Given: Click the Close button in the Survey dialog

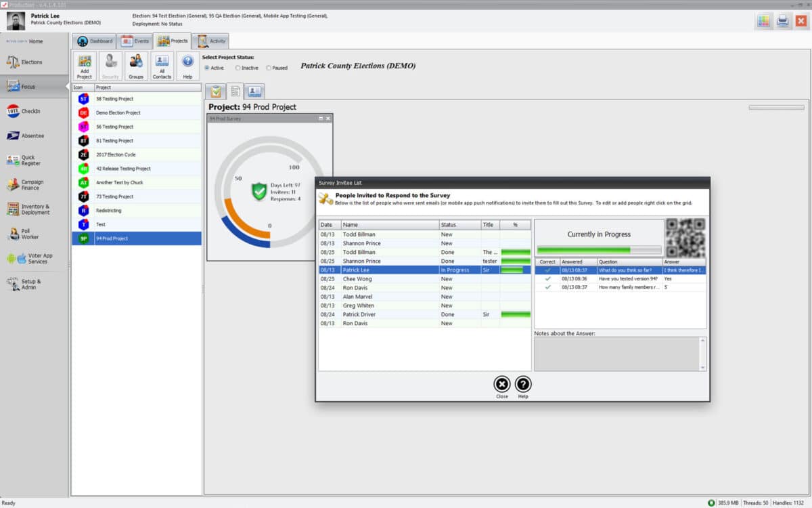Looking at the screenshot, I should (501, 385).
